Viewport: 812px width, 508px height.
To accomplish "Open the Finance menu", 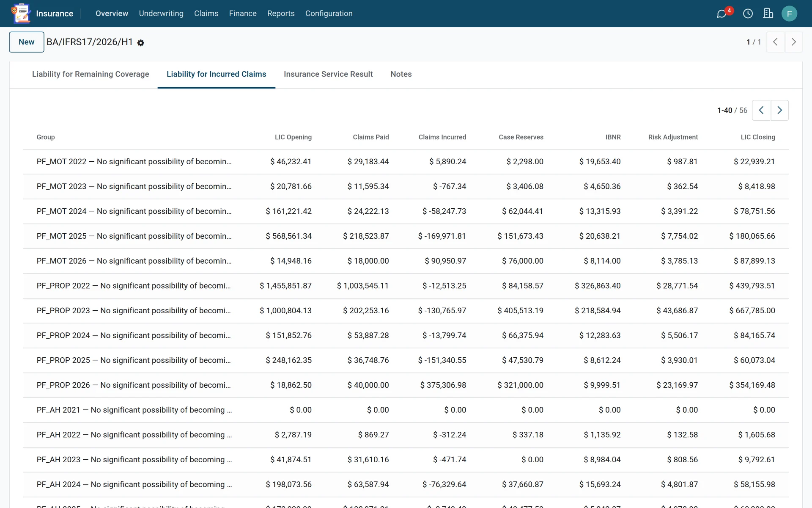I will [x=243, y=14].
